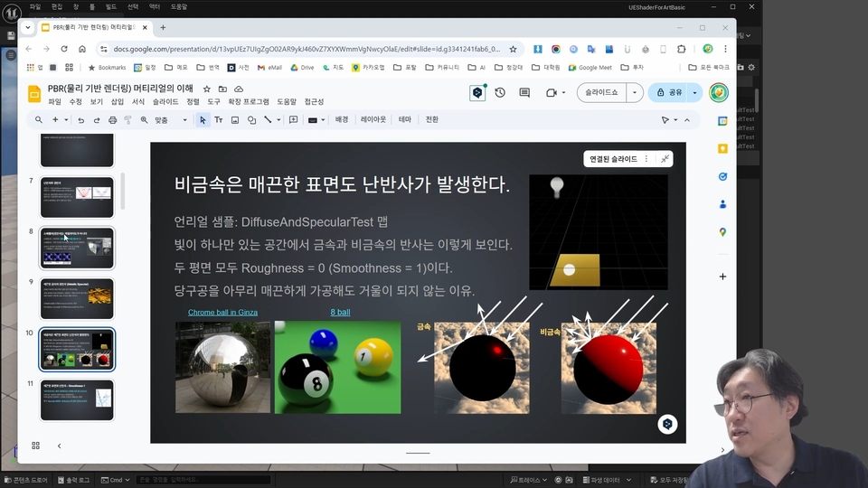868x488 pixels.
Task: Click the insert image icon
Action: pyautogui.click(x=235, y=119)
